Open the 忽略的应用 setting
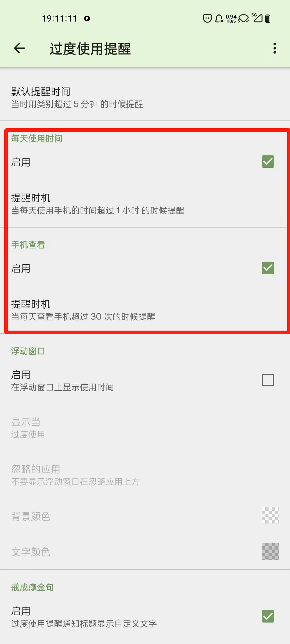 (x=145, y=475)
